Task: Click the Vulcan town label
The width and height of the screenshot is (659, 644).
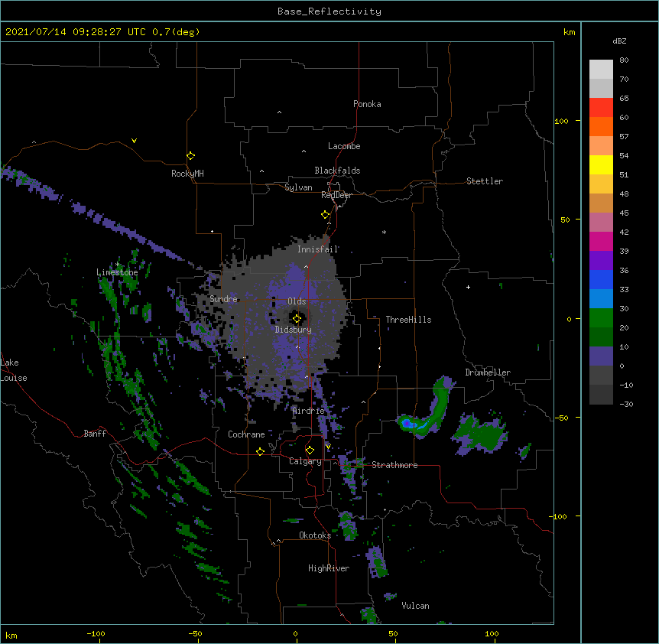Action: click(415, 606)
